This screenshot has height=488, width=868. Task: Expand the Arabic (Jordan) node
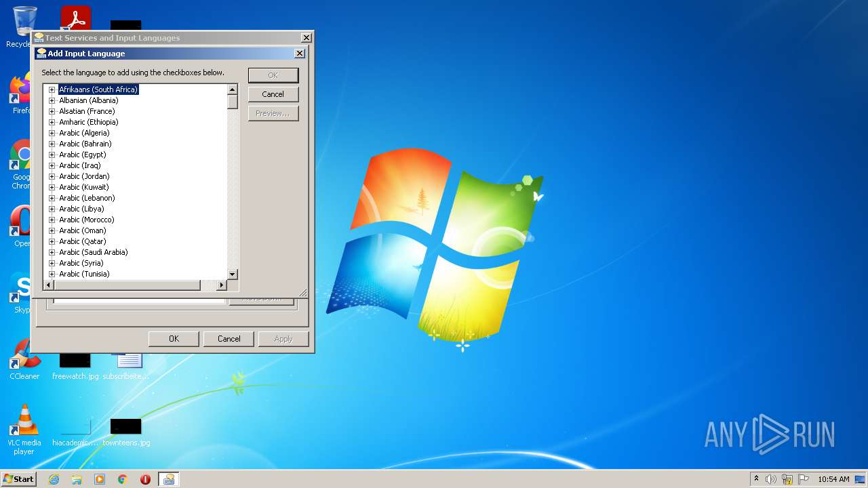click(52, 176)
